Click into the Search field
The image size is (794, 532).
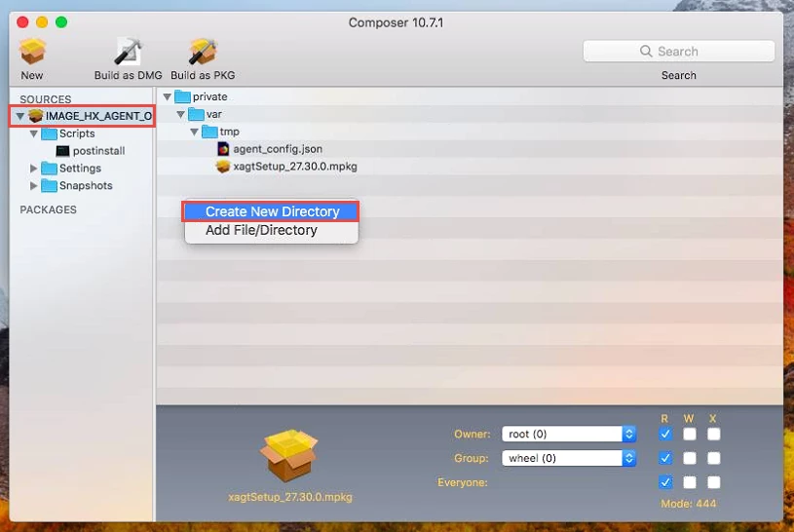pos(678,52)
